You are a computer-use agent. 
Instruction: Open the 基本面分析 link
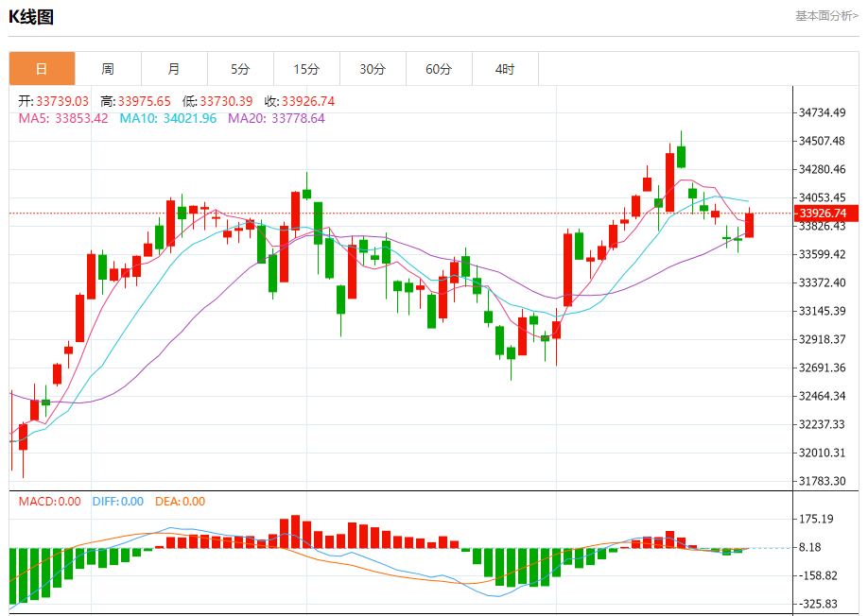(x=826, y=15)
